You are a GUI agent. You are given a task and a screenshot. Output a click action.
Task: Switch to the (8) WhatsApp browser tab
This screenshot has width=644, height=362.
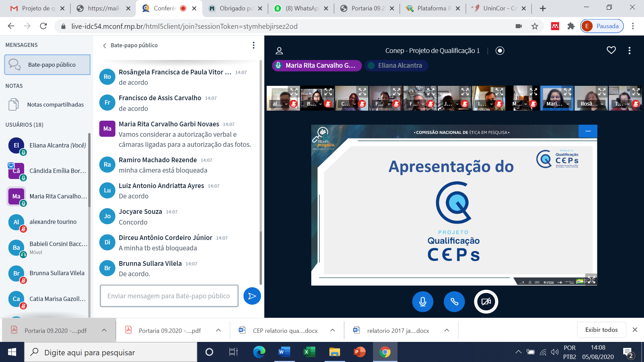302,8
